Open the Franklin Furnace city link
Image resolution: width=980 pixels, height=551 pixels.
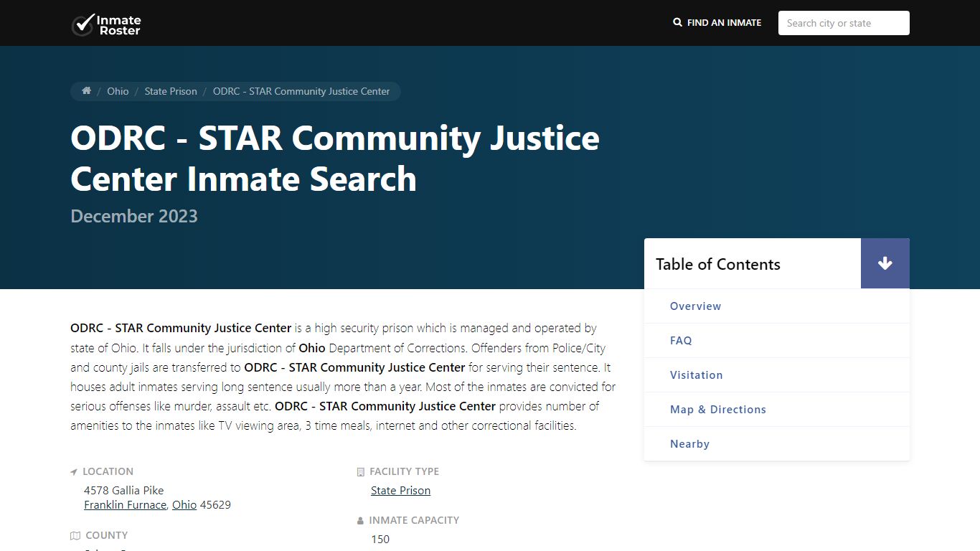click(126, 505)
